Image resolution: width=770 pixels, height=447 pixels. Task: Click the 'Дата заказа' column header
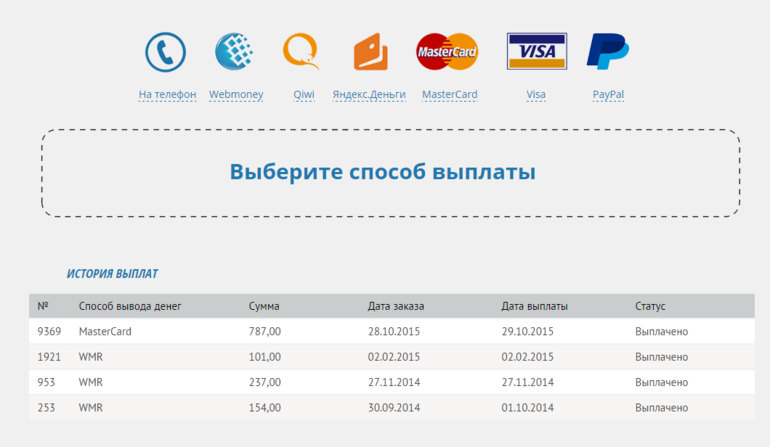tap(396, 306)
